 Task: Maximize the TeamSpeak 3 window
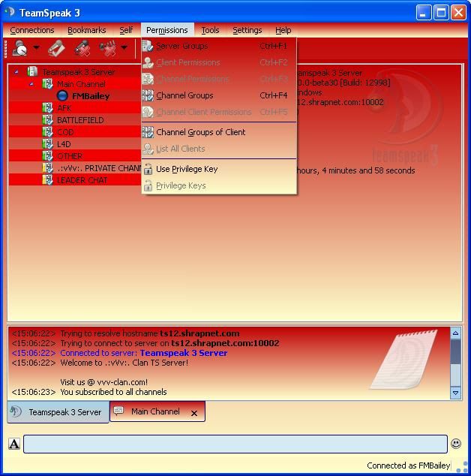(441, 13)
